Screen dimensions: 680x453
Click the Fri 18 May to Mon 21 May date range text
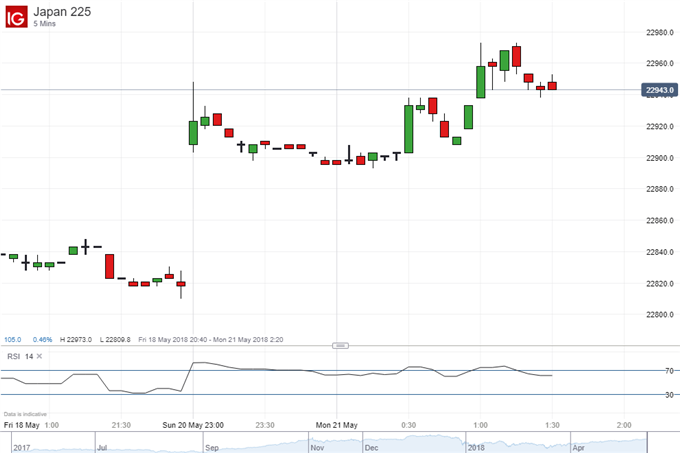211,340
